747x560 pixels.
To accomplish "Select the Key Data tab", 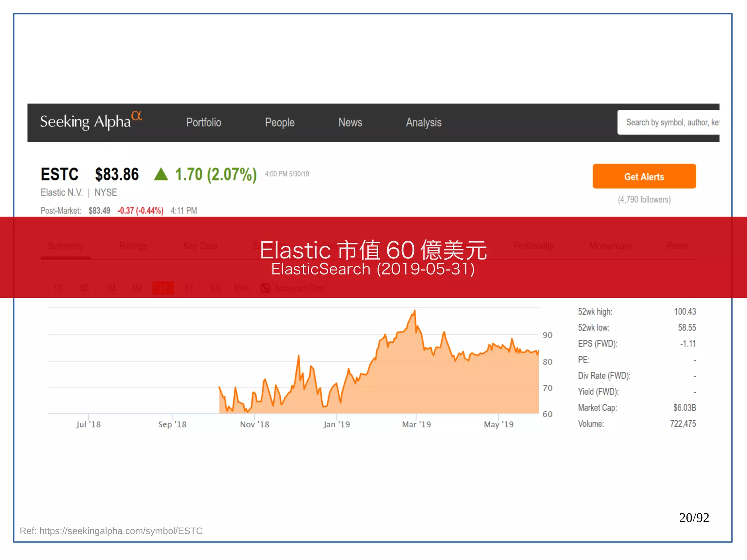I will coord(200,246).
